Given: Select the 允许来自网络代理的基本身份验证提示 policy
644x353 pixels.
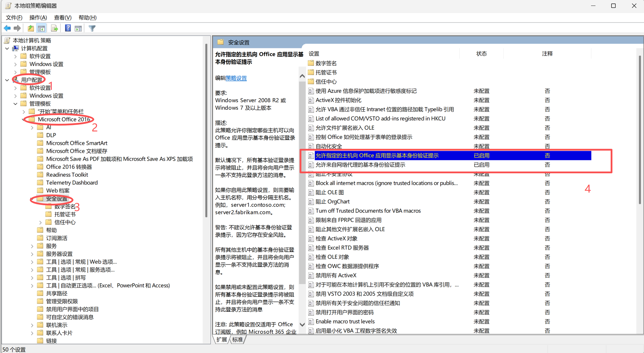Looking at the screenshot, I should coord(360,165).
